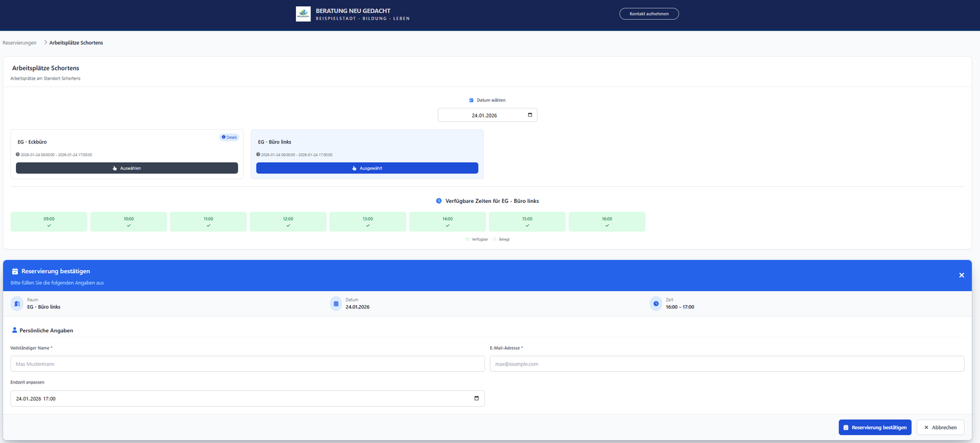Open the Endzeit anpassen calendar picker icon

pos(476,398)
